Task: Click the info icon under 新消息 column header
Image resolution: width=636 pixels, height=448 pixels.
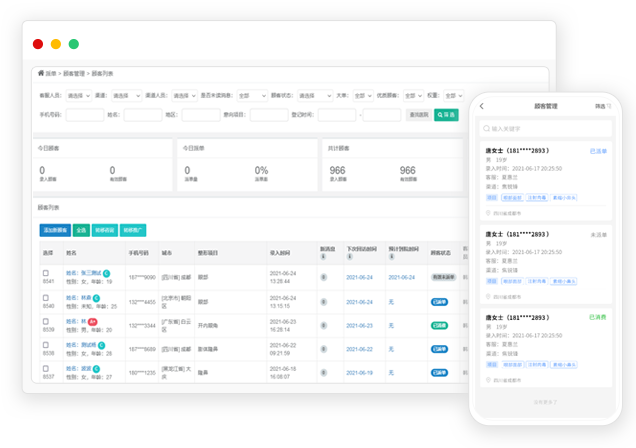Action: tap(325, 256)
